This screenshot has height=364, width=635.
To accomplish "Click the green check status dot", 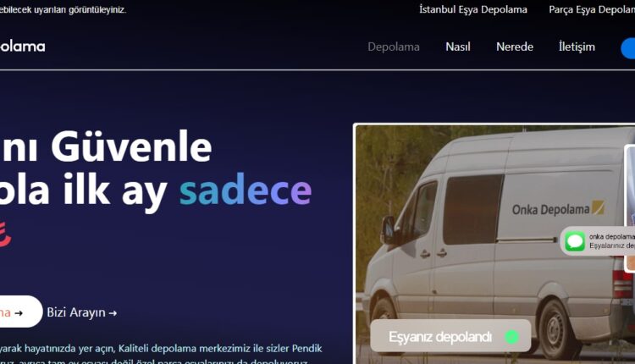I will click(x=512, y=337).
